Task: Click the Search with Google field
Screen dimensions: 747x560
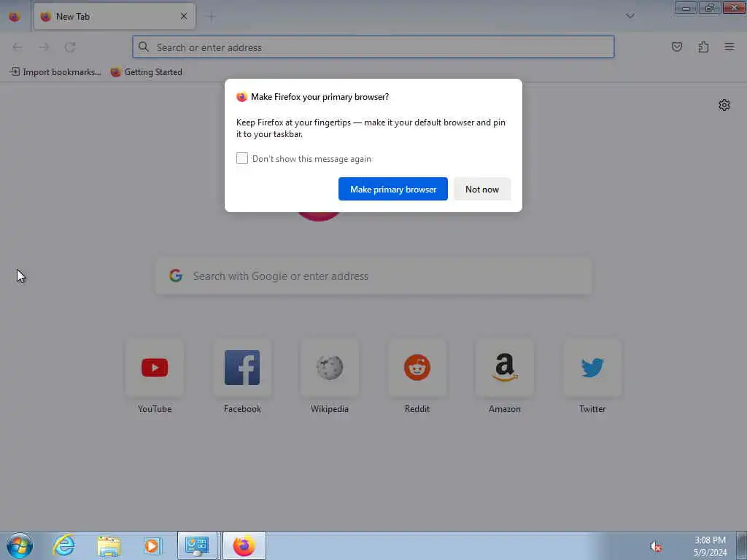Action: (373, 276)
